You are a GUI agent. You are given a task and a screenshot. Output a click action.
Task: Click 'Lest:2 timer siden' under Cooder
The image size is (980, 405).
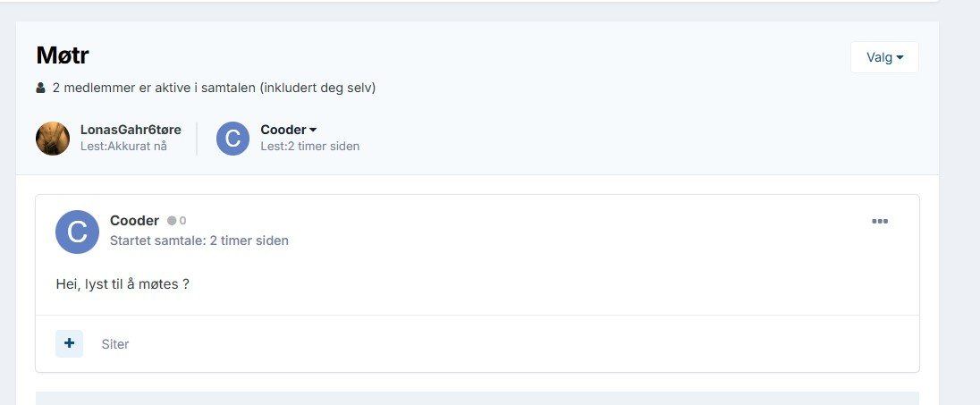(x=310, y=147)
